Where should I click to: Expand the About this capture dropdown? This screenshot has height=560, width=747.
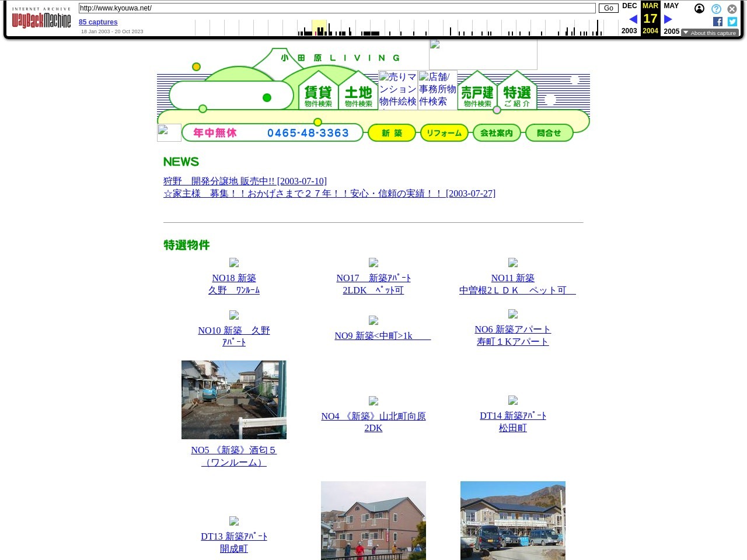pyautogui.click(x=710, y=33)
